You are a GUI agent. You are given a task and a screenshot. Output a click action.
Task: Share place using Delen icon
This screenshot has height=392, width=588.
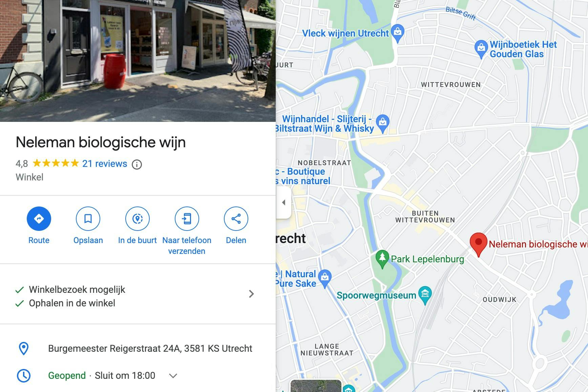point(236,219)
